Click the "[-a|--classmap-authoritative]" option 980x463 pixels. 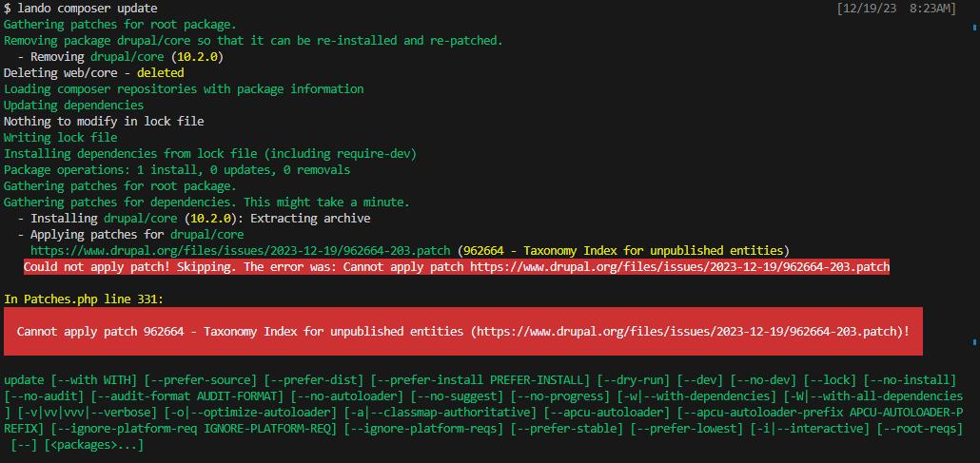tap(440, 412)
